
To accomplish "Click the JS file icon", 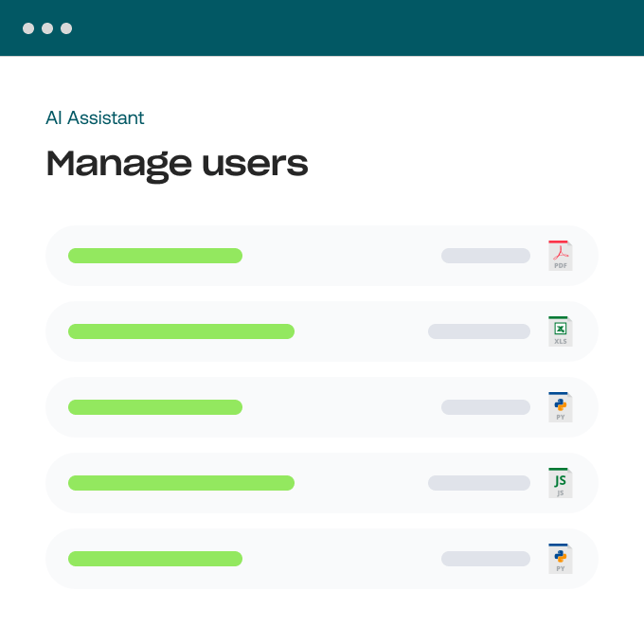I will [561, 483].
